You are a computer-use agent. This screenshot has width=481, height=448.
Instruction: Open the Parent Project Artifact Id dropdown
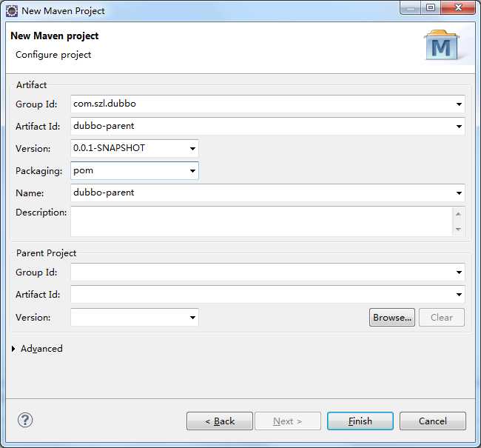[x=459, y=295]
